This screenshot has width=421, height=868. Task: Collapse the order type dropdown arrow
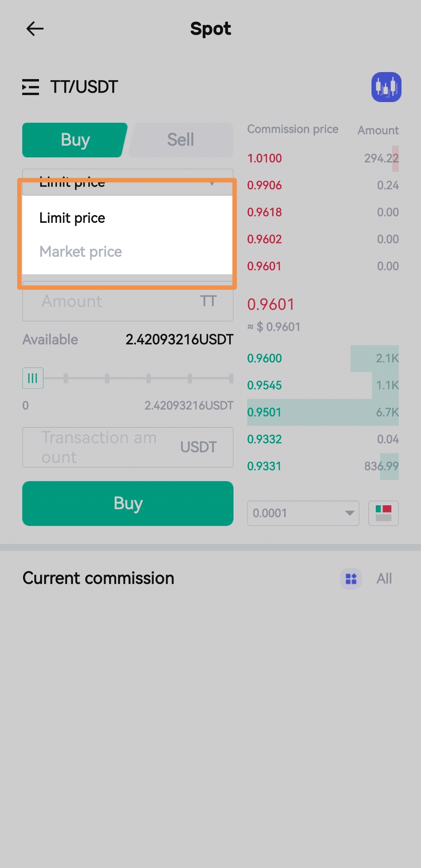click(x=212, y=183)
